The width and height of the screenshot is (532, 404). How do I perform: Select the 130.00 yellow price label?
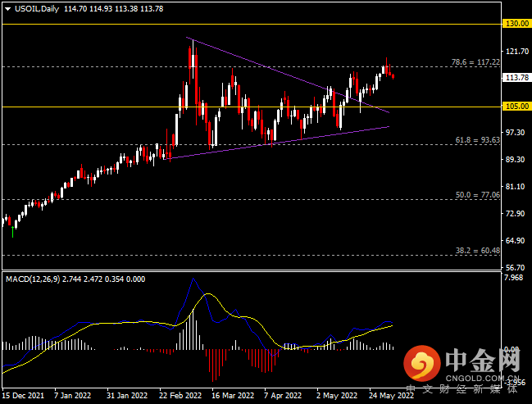[x=516, y=24]
